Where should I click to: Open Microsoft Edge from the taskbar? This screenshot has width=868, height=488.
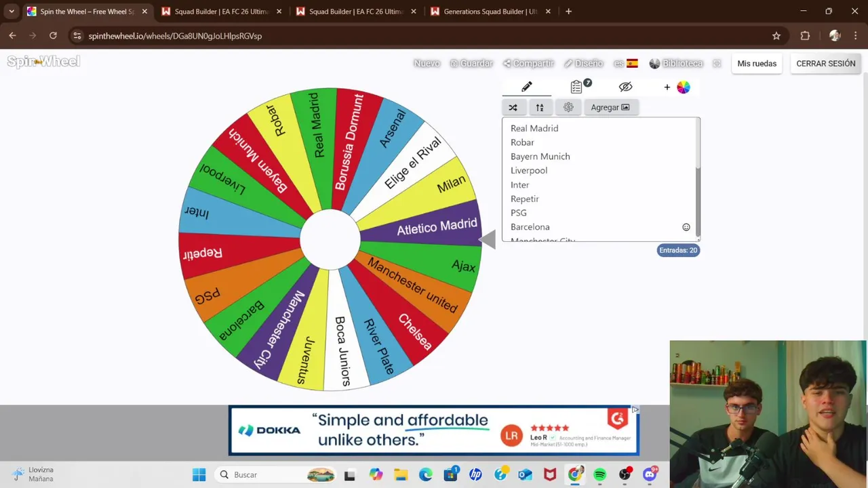click(x=425, y=475)
